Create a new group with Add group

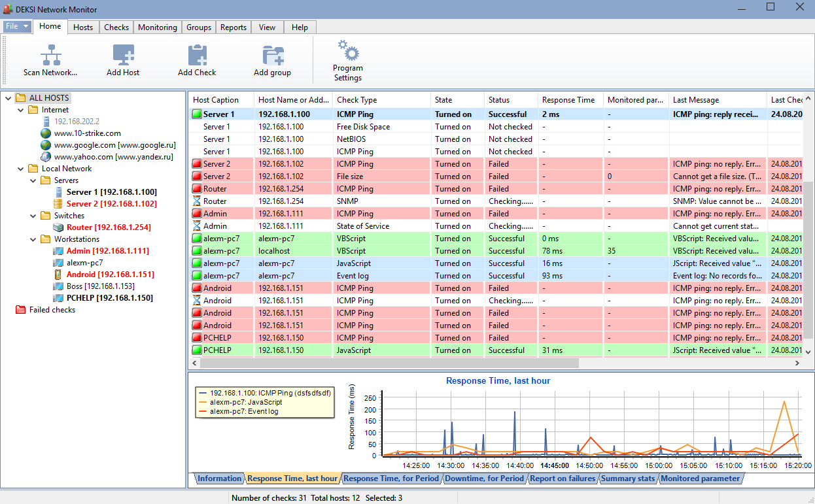[x=271, y=56]
